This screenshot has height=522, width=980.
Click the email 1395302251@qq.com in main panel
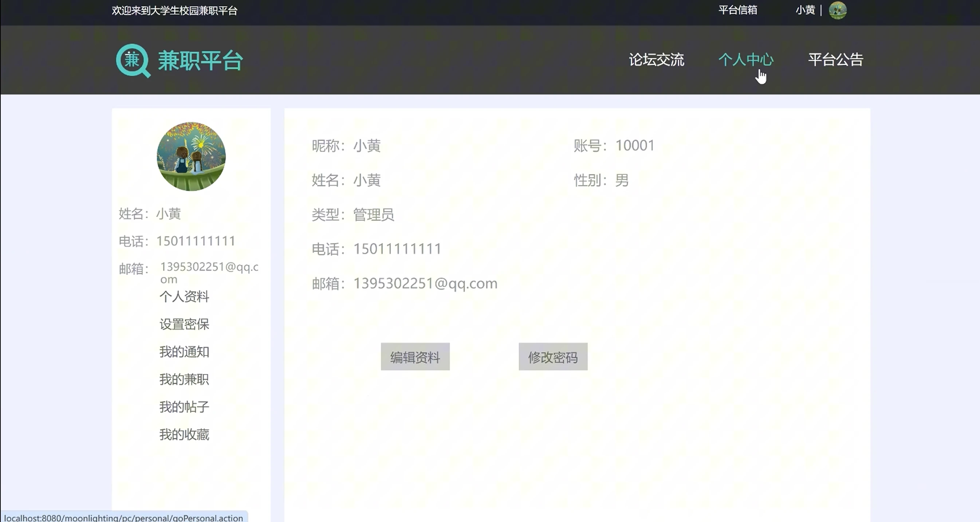(425, 283)
